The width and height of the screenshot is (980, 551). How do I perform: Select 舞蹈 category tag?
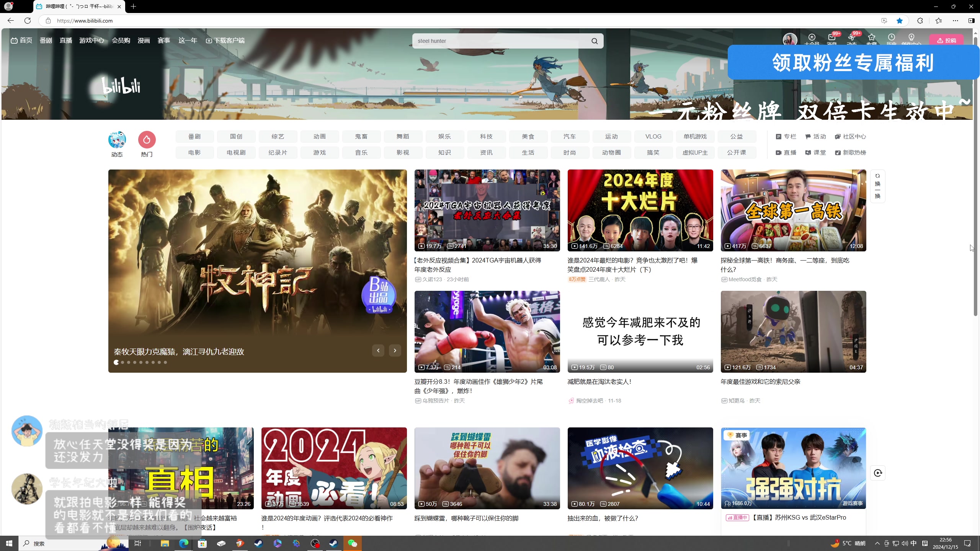coord(403,137)
